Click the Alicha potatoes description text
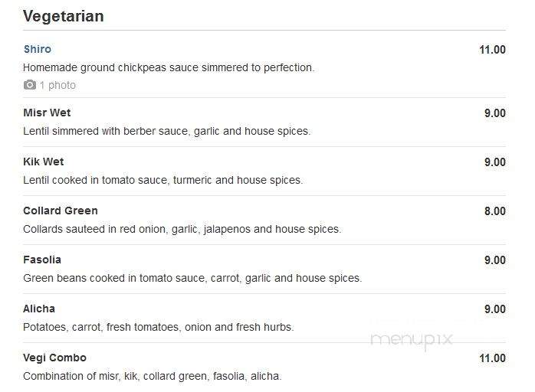This screenshot has height=392, width=535. [x=159, y=327]
